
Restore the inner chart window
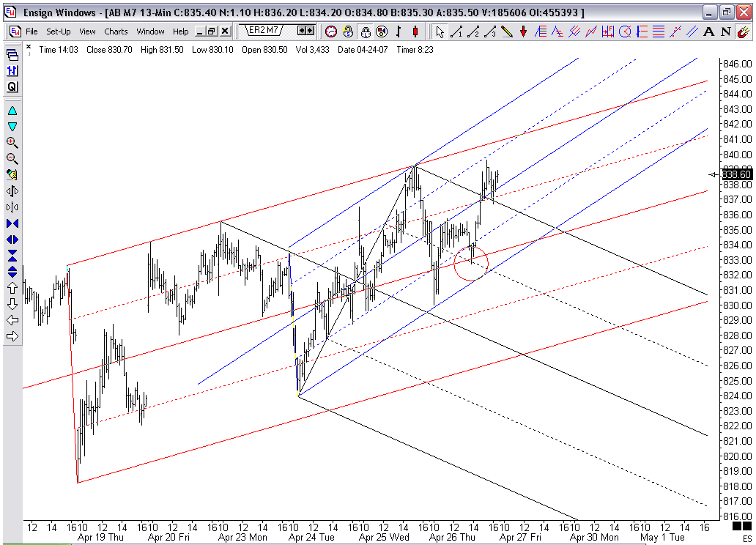point(212,31)
